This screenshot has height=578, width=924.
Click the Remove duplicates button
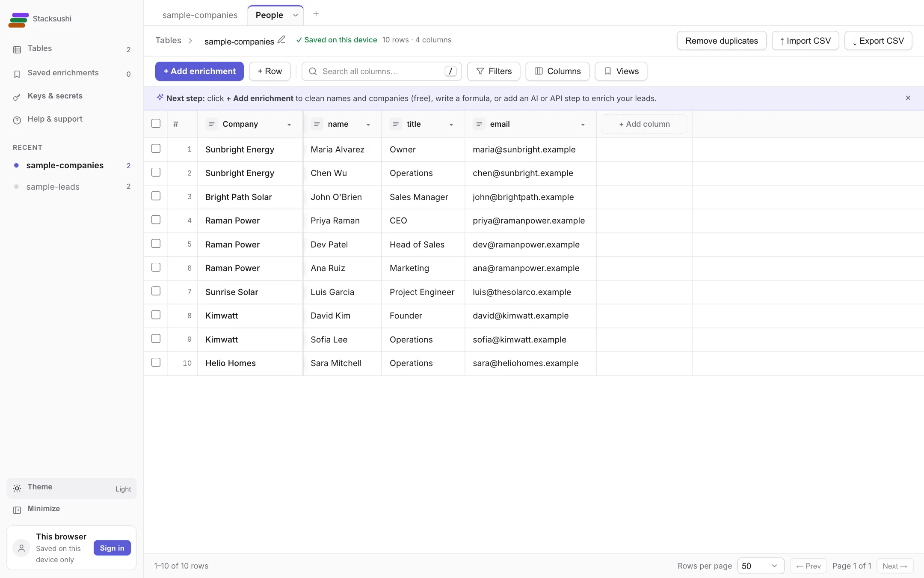point(722,41)
